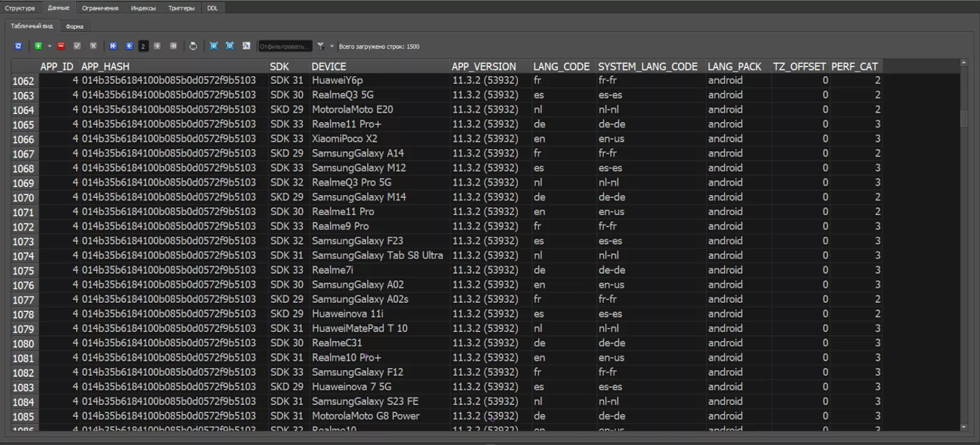The image size is (980, 445).
Task: Click the vertical scrollbar down arrow
Action: point(963,427)
